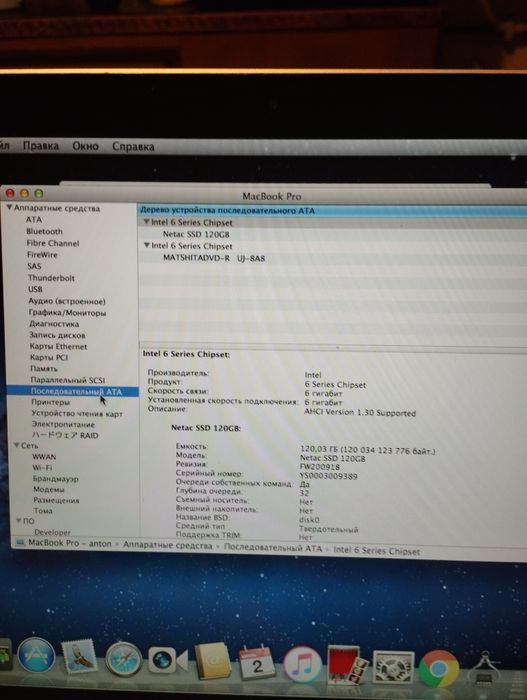527x700 pixels.
Task: Collapse the Сеть sidebar section
Action: 16,445
